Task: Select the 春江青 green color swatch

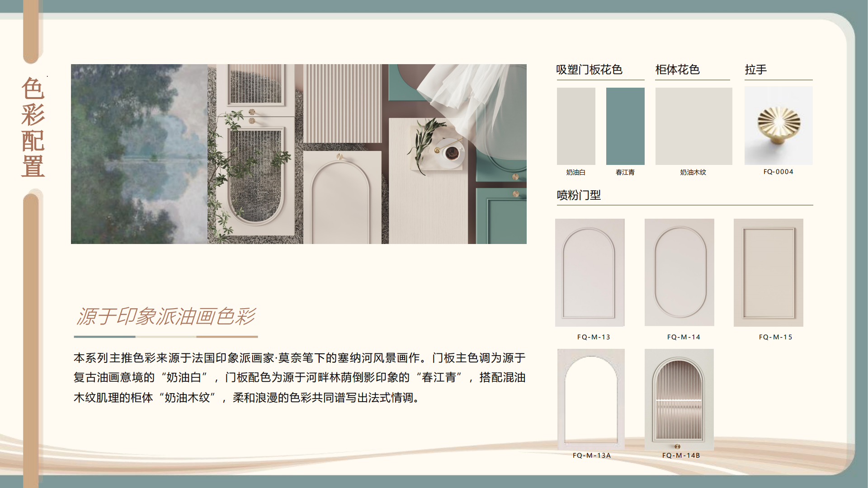Action: (625, 126)
